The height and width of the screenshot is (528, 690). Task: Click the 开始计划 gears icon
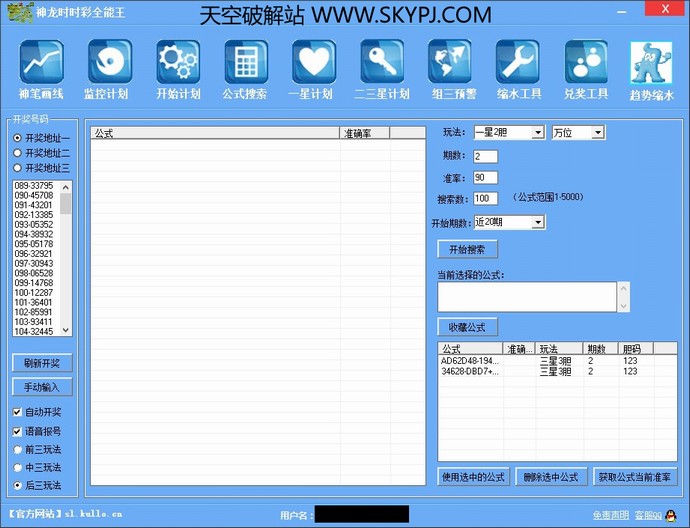(177, 64)
